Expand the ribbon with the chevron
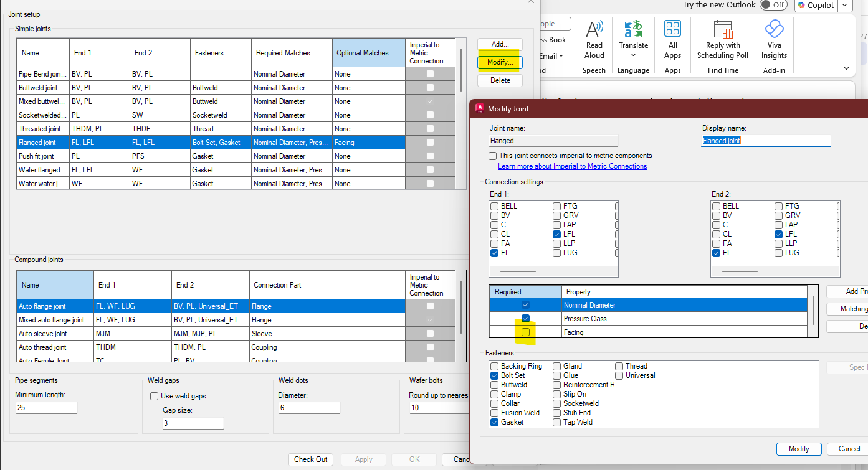868x470 pixels. [x=846, y=68]
